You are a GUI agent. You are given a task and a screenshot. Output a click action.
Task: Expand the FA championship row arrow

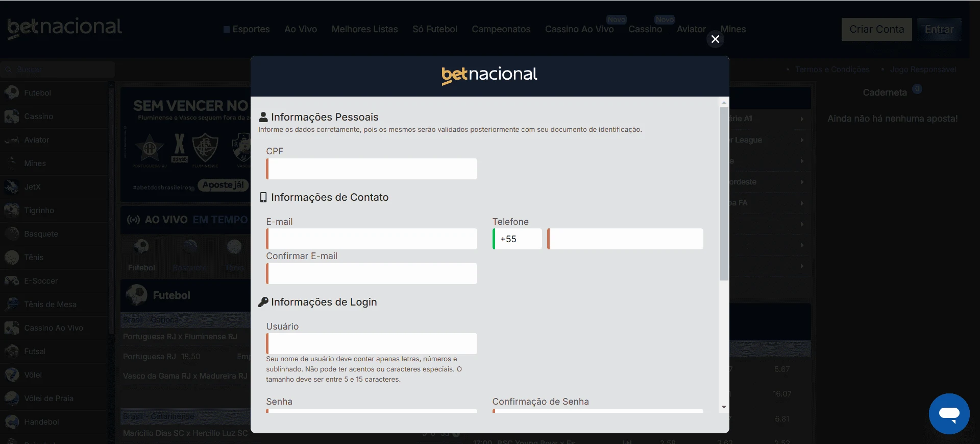coord(802,203)
